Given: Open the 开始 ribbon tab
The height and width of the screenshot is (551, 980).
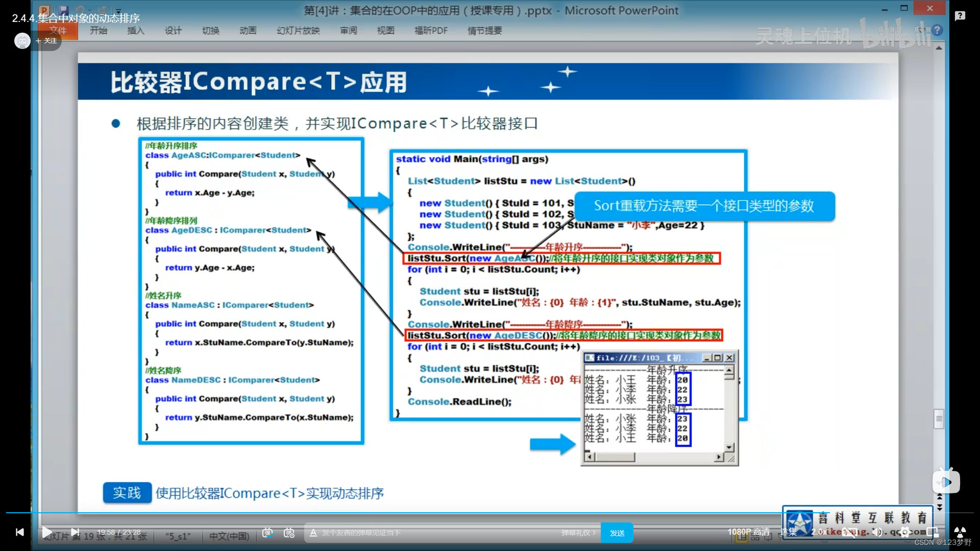Looking at the screenshot, I should tap(99, 31).
